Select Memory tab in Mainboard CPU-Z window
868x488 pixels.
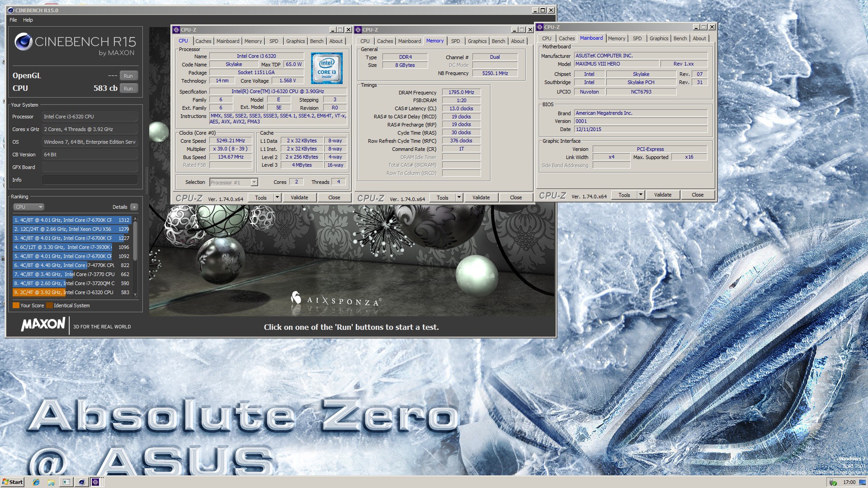point(617,38)
